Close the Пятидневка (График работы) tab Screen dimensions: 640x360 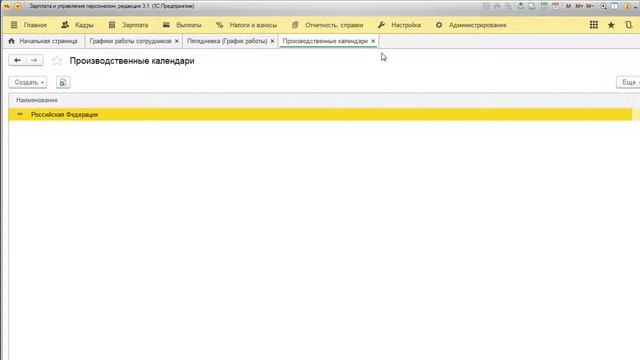pos(272,41)
